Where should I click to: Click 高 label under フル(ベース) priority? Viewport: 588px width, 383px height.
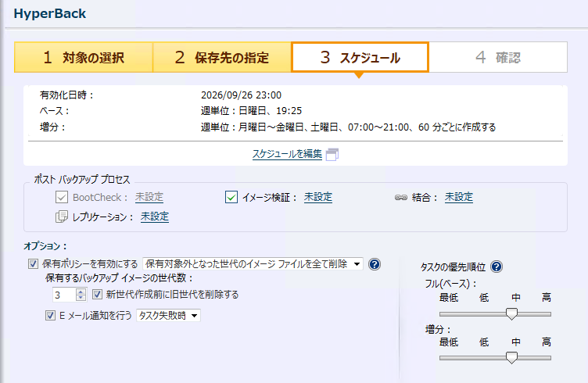coord(546,298)
